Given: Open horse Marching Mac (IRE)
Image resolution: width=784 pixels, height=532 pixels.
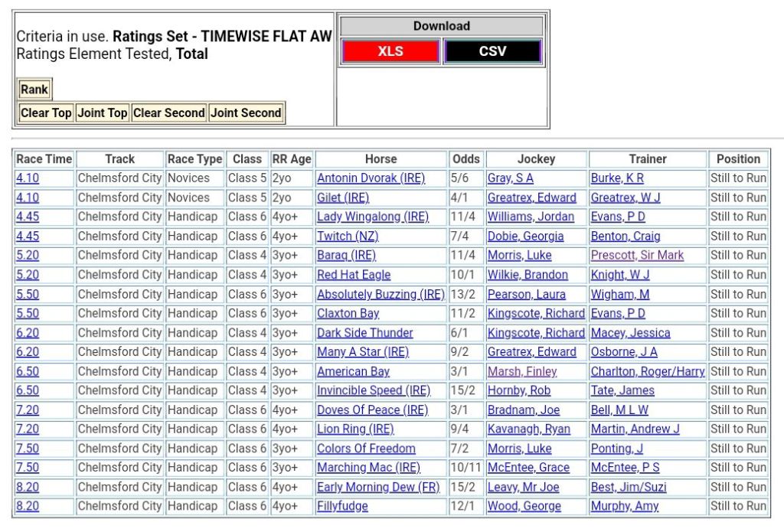Looking at the screenshot, I should (368, 468).
